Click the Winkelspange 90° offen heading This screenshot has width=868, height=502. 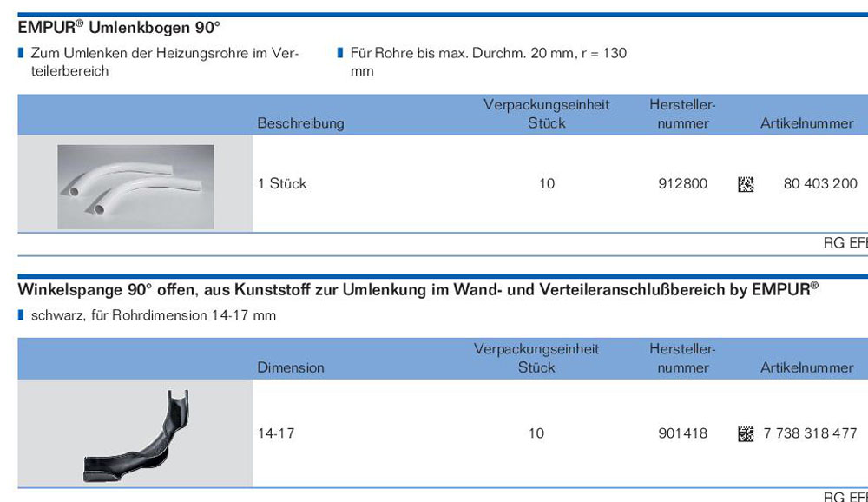[x=418, y=289]
